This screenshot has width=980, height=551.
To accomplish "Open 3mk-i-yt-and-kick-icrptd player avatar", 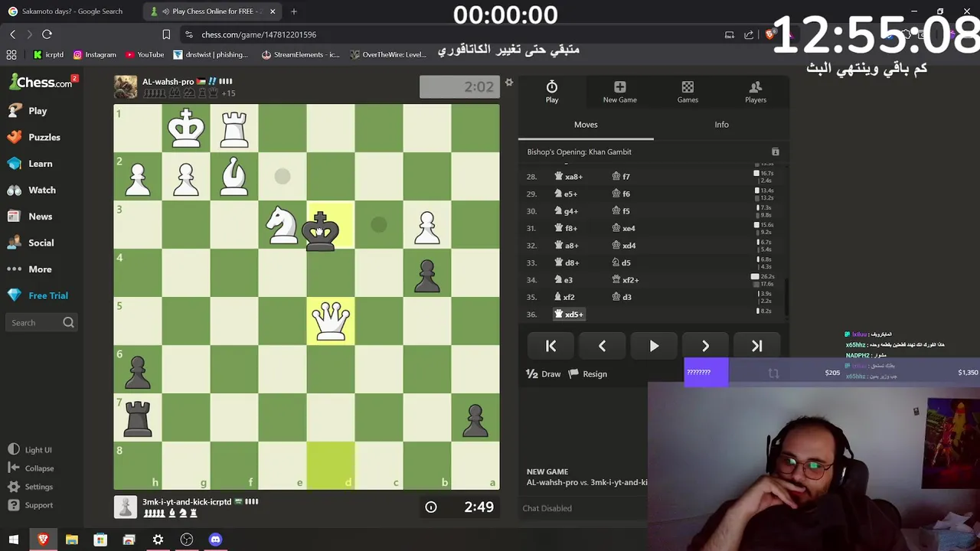I will [x=126, y=507].
